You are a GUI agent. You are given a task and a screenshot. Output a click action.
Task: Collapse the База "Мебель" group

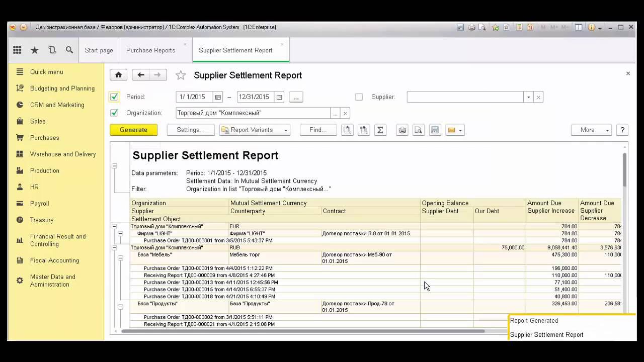tap(120, 258)
